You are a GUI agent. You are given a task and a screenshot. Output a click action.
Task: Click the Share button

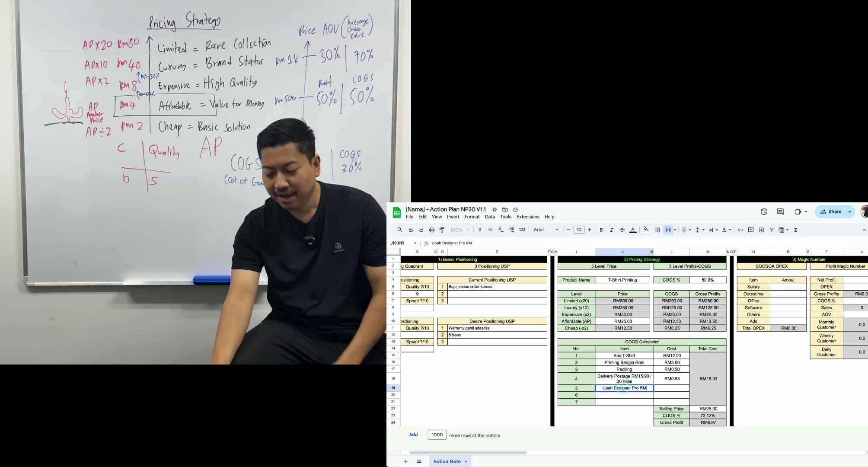[x=831, y=211]
